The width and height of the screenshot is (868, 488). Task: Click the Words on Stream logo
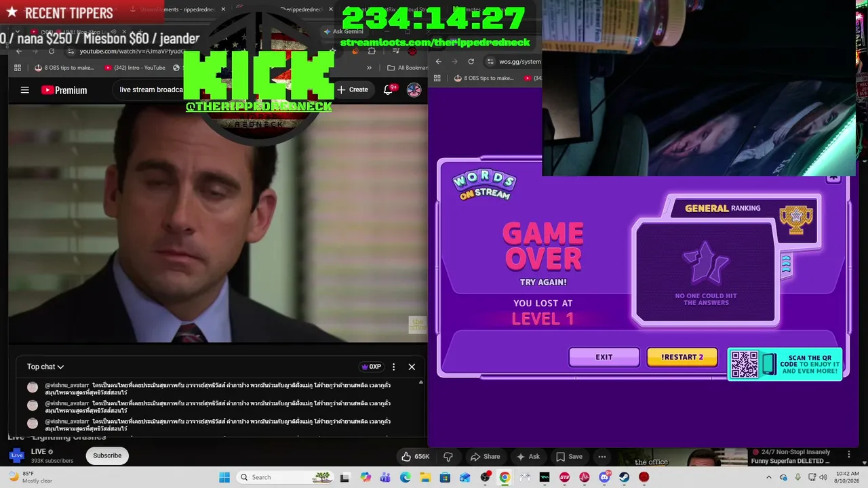point(484,184)
